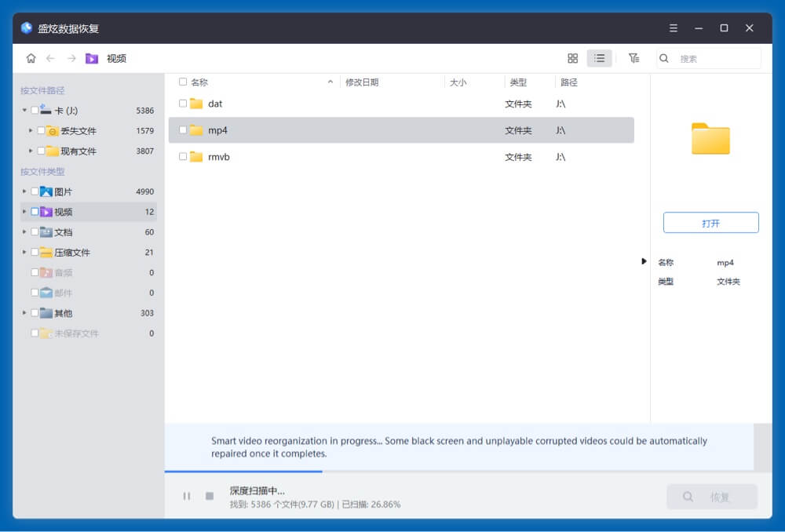The height and width of the screenshot is (532, 785).
Task: Click into the 搜索 search field
Action: (x=717, y=59)
